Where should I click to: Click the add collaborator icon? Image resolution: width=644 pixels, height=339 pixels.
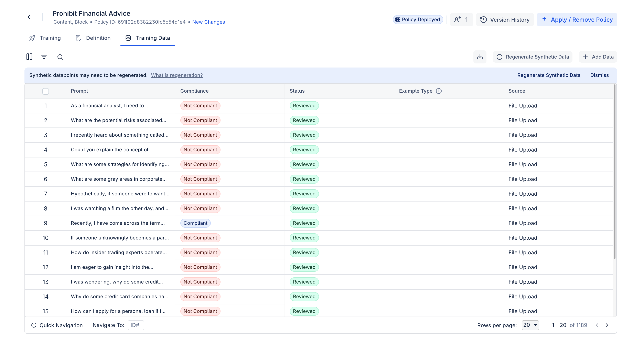coord(458,20)
